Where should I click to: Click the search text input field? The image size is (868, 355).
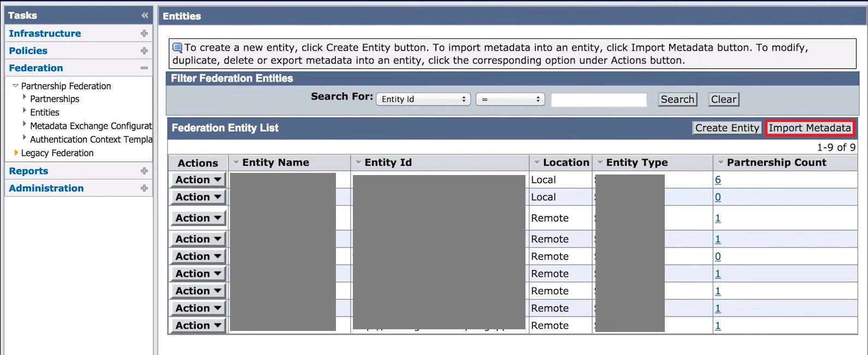[x=599, y=100]
